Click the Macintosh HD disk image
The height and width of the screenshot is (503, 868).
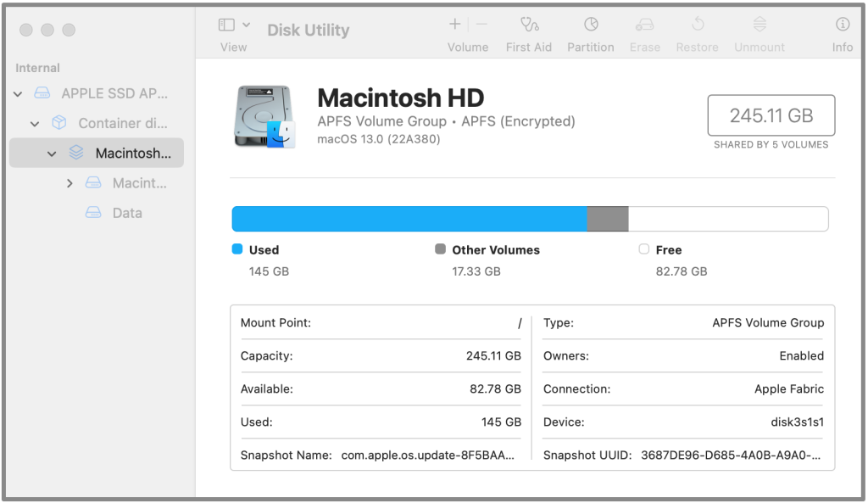click(x=265, y=117)
